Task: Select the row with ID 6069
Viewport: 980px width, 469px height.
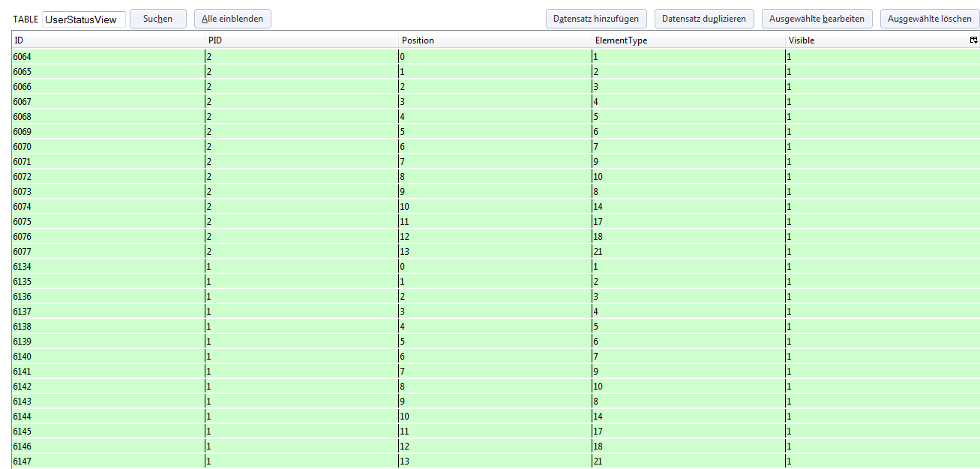Action: 496,132
